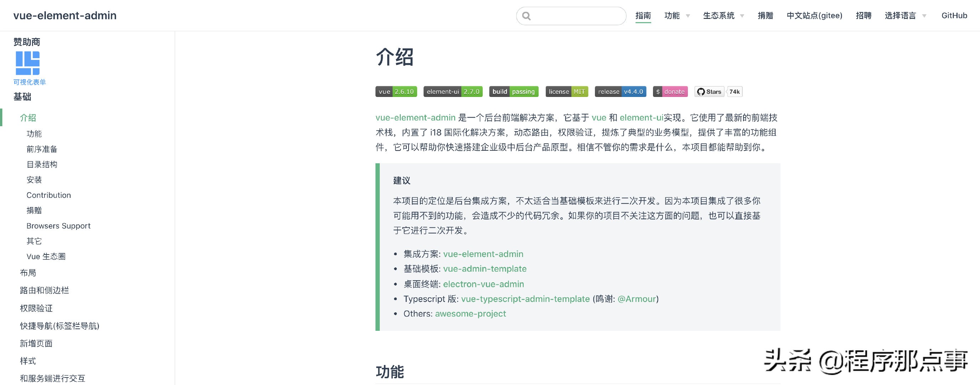Click the vue link in intro paragraph
This screenshot has height=385, width=980.
599,118
